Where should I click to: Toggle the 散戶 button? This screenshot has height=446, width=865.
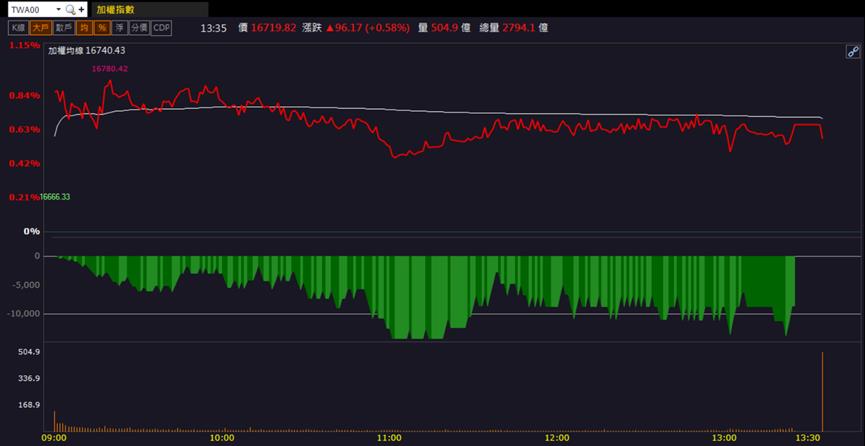click(x=64, y=28)
